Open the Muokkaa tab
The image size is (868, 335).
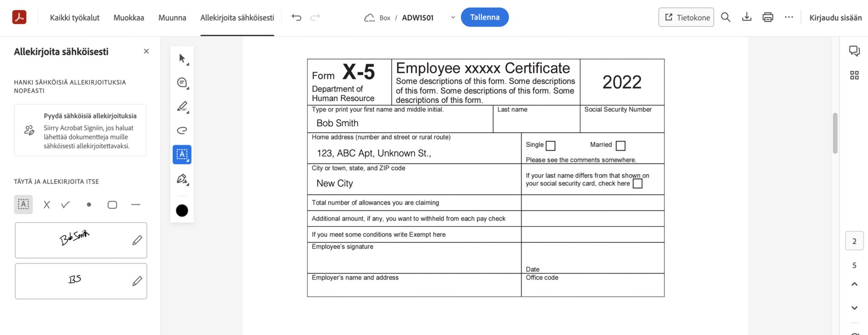coord(129,18)
